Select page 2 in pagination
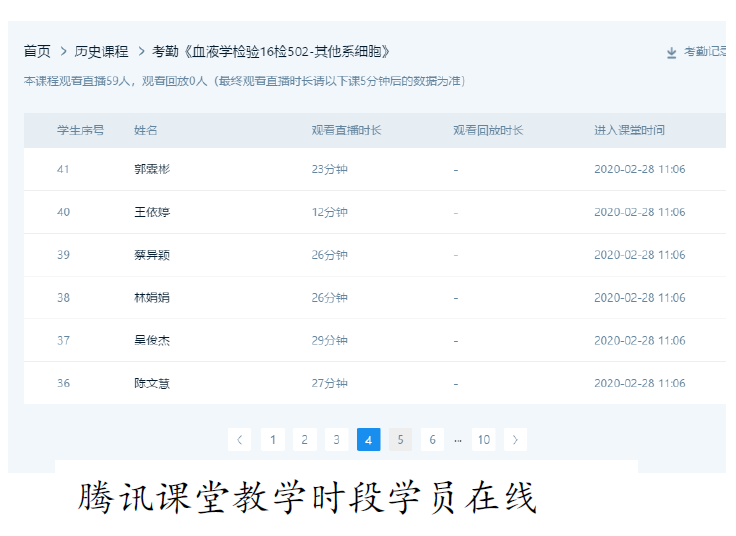 click(x=305, y=440)
